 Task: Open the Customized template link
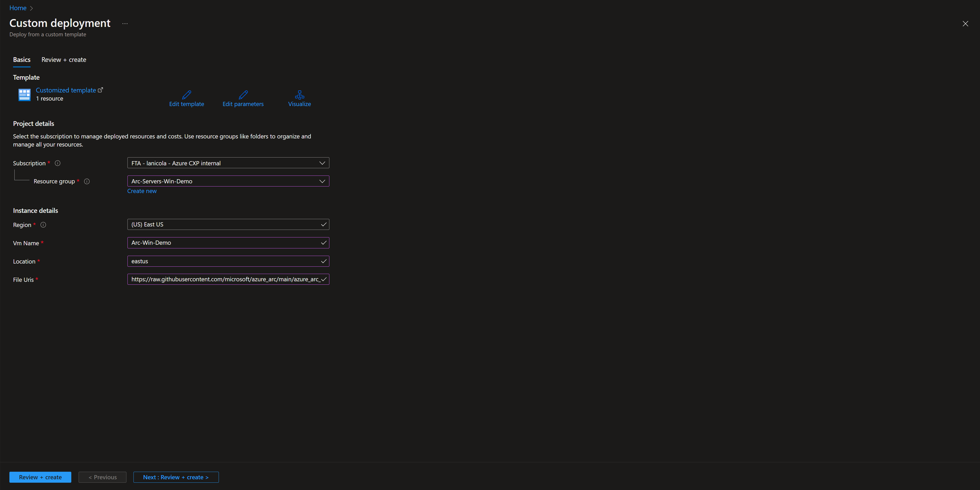click(x=66, y=90)
